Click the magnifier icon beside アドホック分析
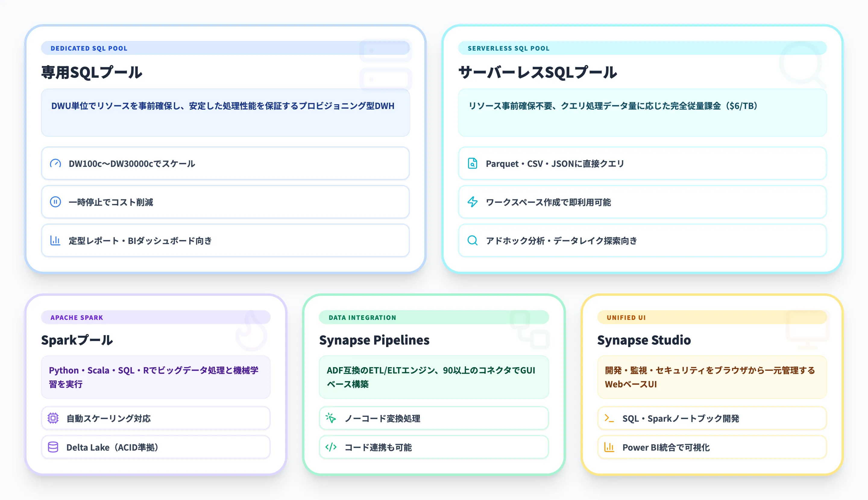 (473, 240)
